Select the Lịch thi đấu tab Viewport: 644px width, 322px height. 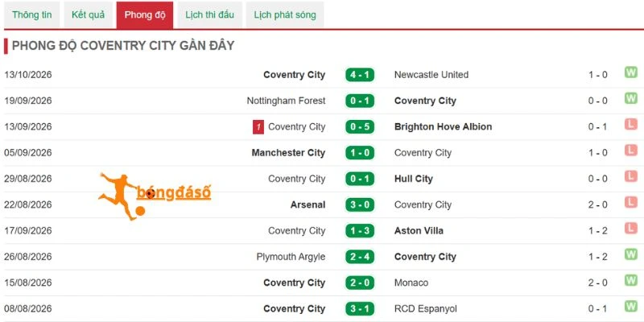(209, 15)
